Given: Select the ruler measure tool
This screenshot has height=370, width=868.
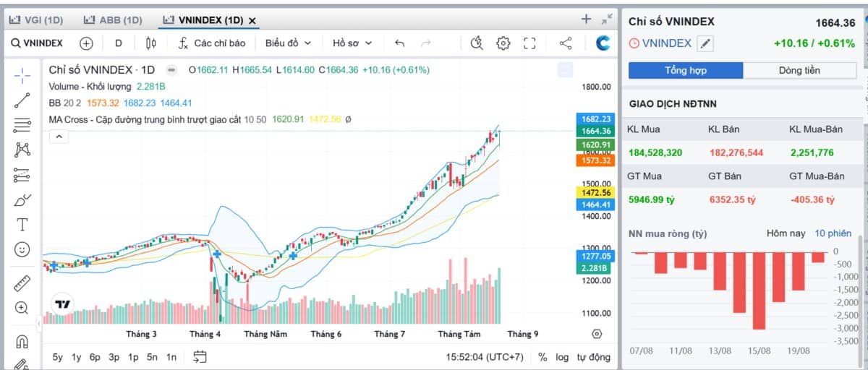Looking at the screenshot, I should (x=22, y=283).
